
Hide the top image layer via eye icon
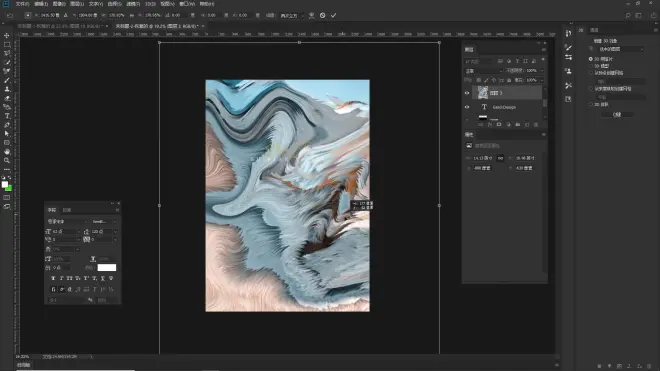pyautogui.click(x=467, y=93)
